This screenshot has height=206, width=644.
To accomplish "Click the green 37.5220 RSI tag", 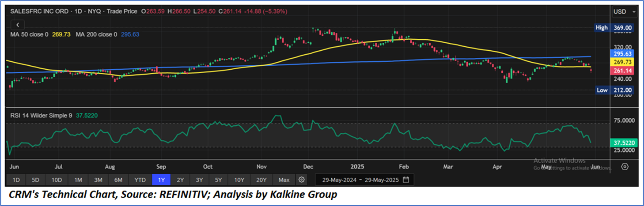I will [x=624, y=143].
